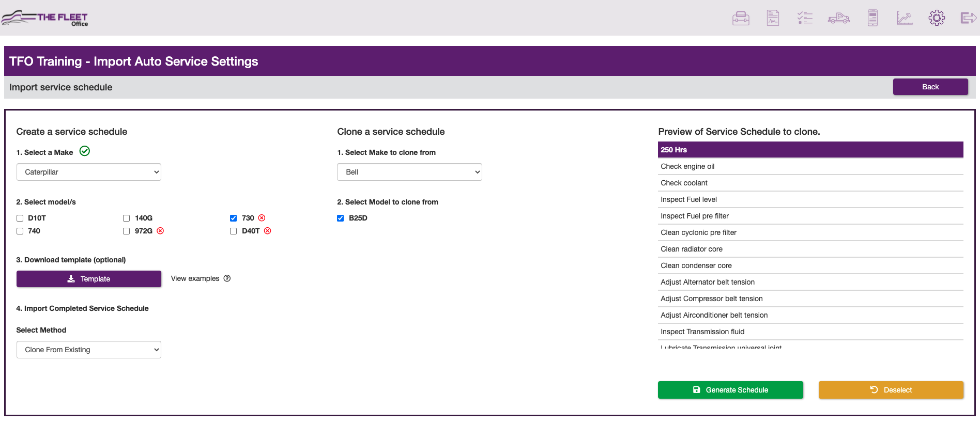Image resolution: width=980 pixels, height=424 pixels.
Task: Click the orange Deselect button
Action: pos(891,390)
